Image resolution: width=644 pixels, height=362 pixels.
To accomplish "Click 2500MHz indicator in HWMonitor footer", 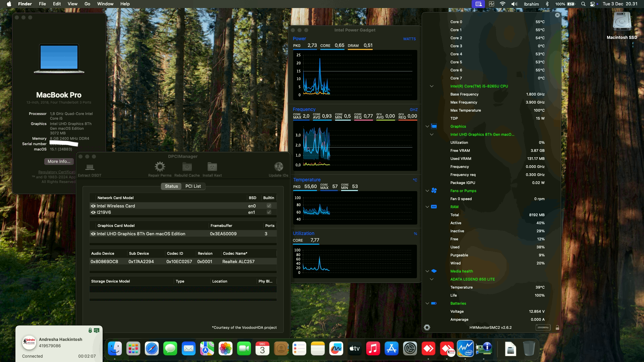I will 543,327.
